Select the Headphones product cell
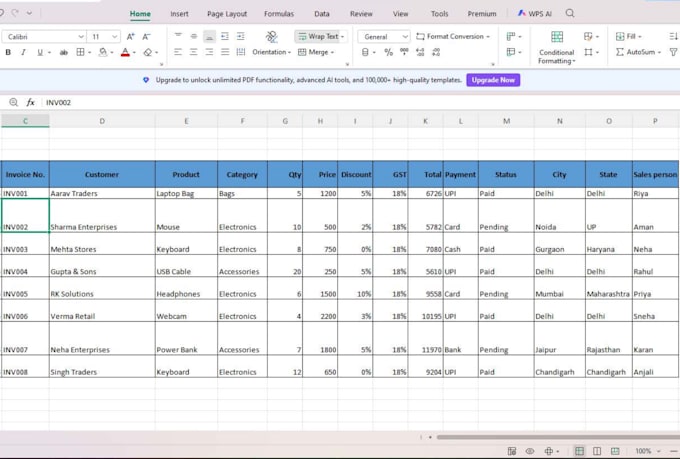 (x=186, y=288)
